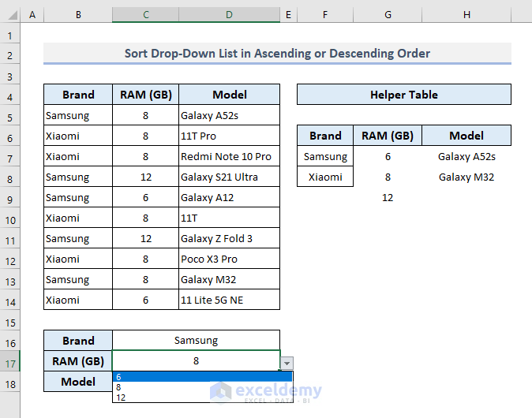Select the 11T Pro cell
This screenshot has height=418, width=532.
click(230, 136)
